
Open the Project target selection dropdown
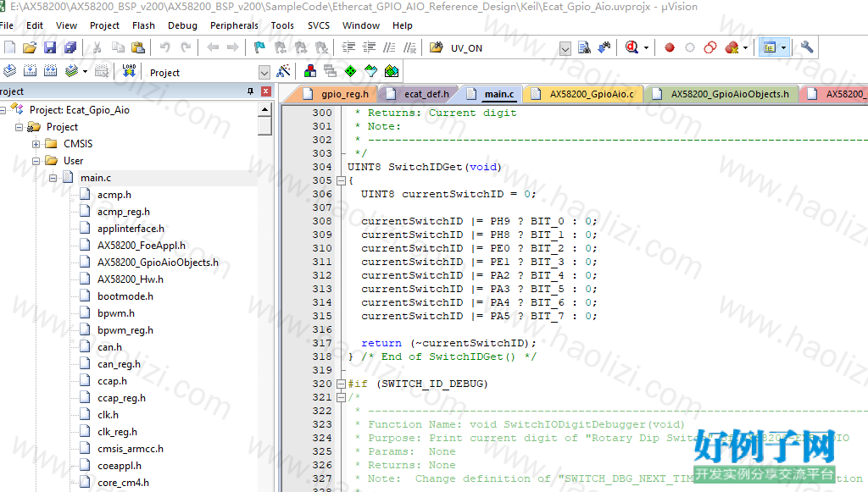264,73
